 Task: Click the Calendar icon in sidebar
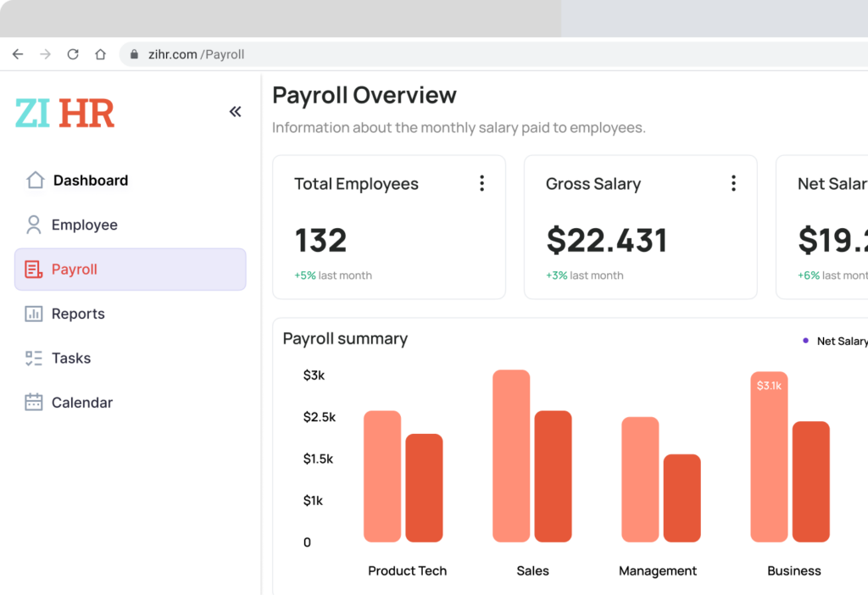(x=34, y=403)
